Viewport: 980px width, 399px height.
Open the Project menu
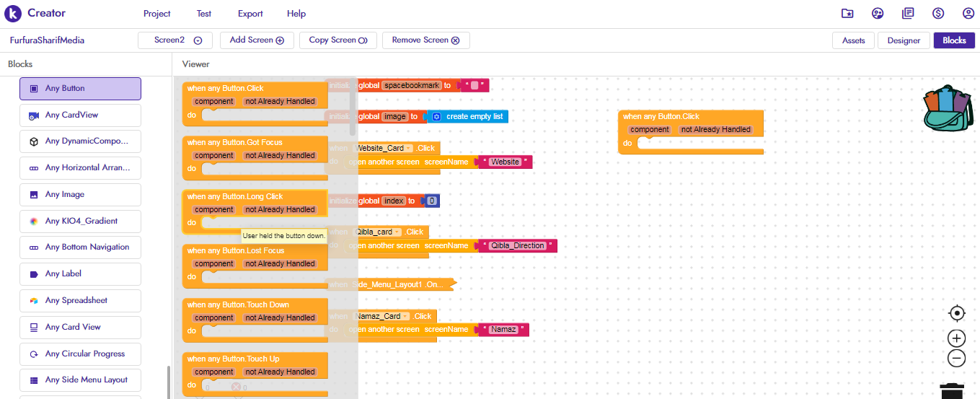click(157, 14)
